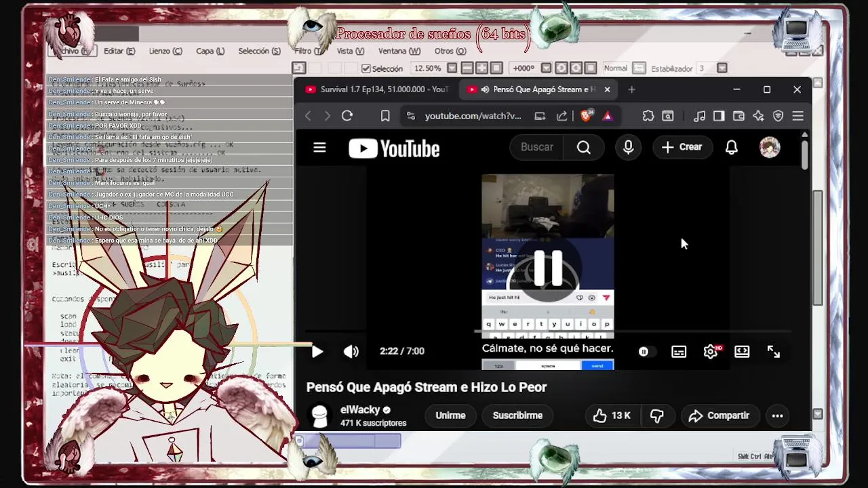Image resolution: width=868 pixels, height=488 pixels.
Task: Click the address bar URL
Action: click(473, 116)
